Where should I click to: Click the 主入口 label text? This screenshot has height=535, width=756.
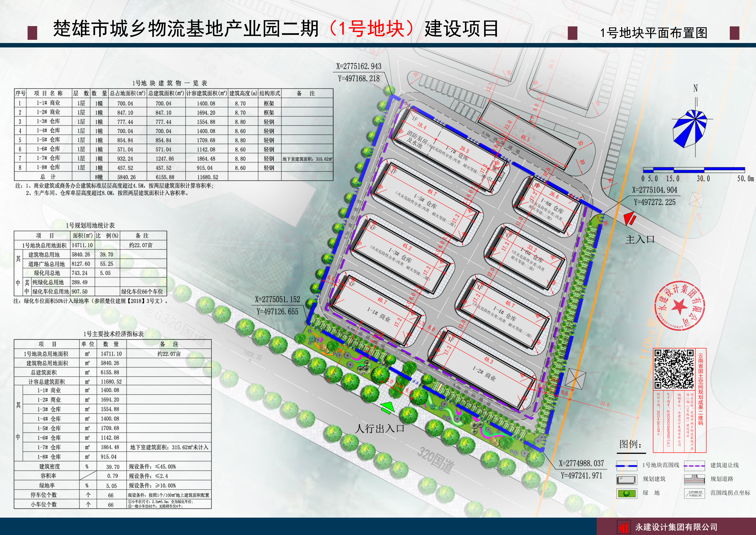click(x=640, y=239)
